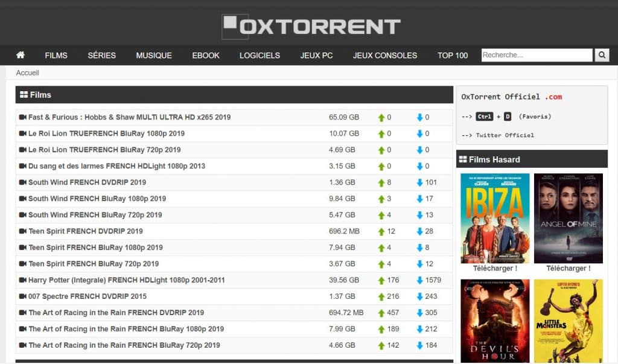Image resolution: width=618 pixels, height=364 pixels.
Task: Open Fast & Furious Hobbs & Shaw torrent
Action: 129,117
